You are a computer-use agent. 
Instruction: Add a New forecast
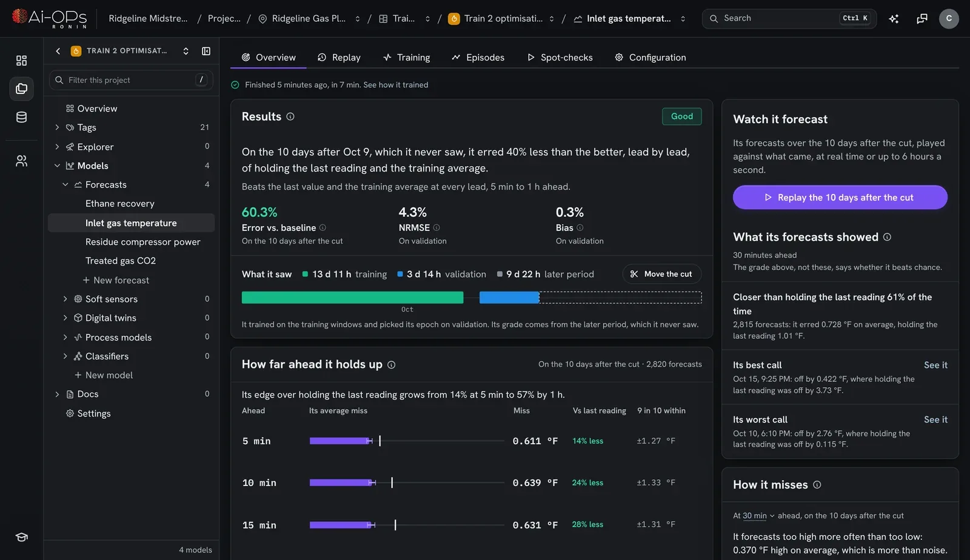click(x=116, y=280)
